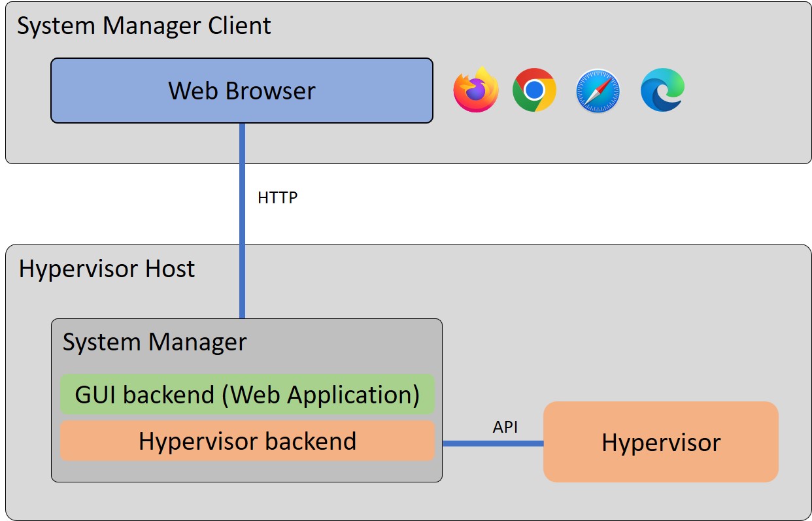Click the Hypervisor backend block
812x521 pixels.
[247, 441]
